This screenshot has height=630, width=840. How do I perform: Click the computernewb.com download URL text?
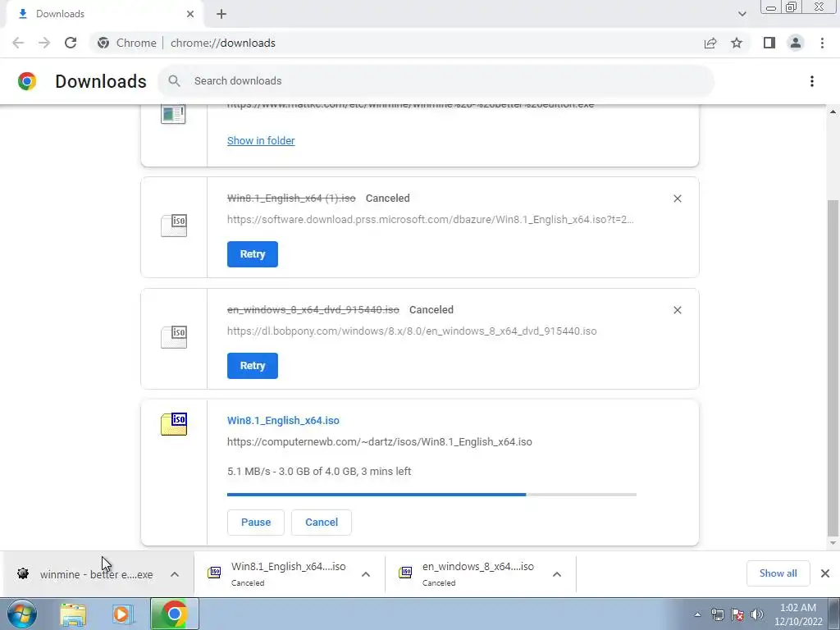tap(379, 442)
